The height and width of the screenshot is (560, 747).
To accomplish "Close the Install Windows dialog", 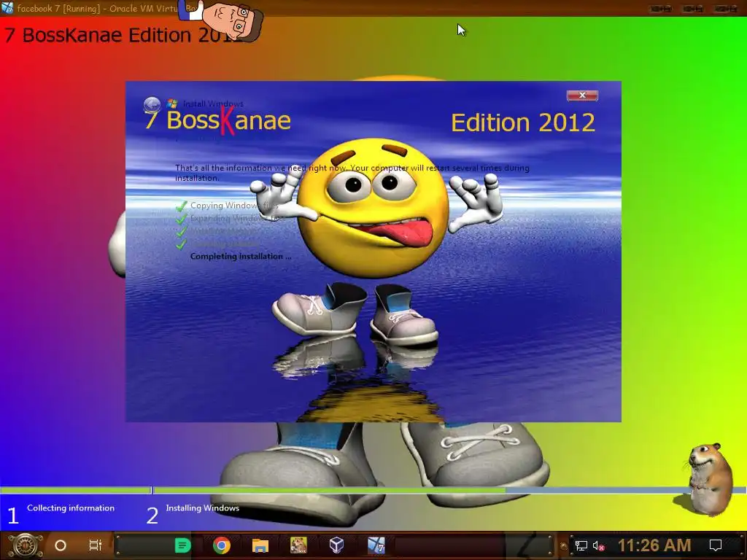I will point(582,96).
